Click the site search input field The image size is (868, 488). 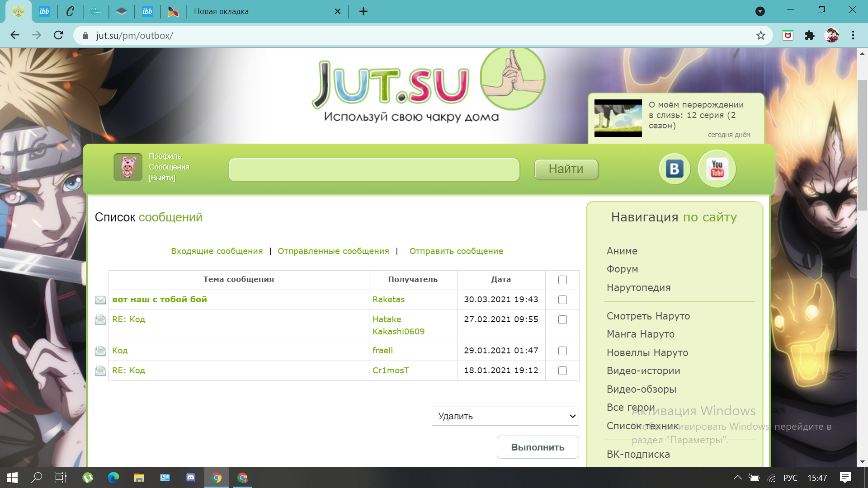pyautogui.click(x=374, y=169)
